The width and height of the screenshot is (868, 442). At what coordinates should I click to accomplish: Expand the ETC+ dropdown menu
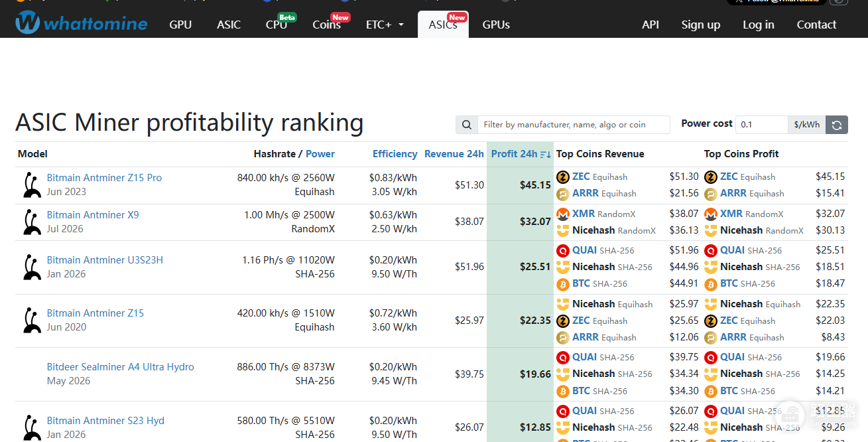pos(385,25)
